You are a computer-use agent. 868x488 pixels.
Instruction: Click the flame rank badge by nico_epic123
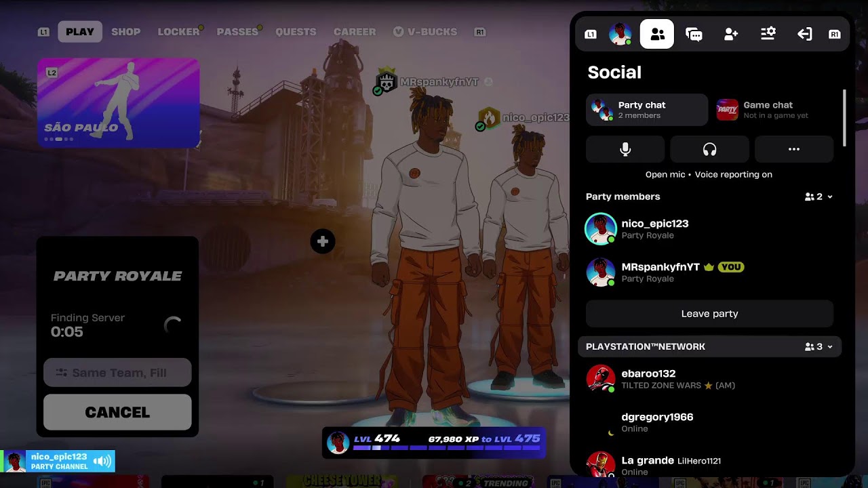pos(489,118)
